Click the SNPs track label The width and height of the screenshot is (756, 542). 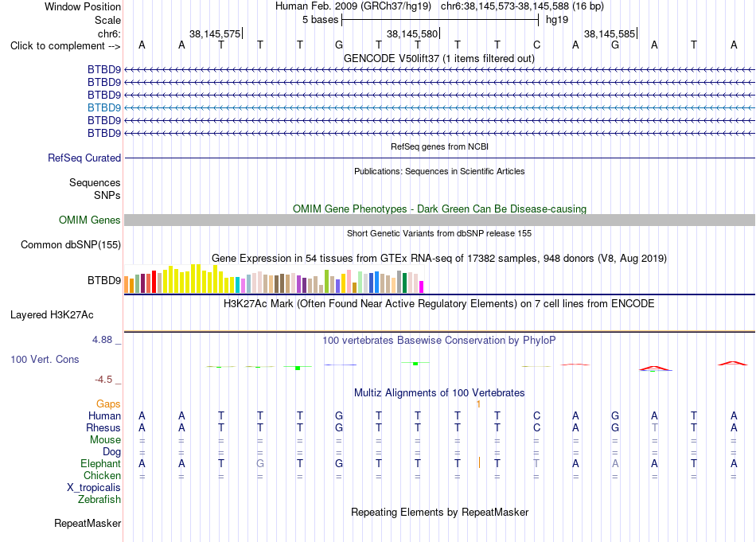(107, 195)
